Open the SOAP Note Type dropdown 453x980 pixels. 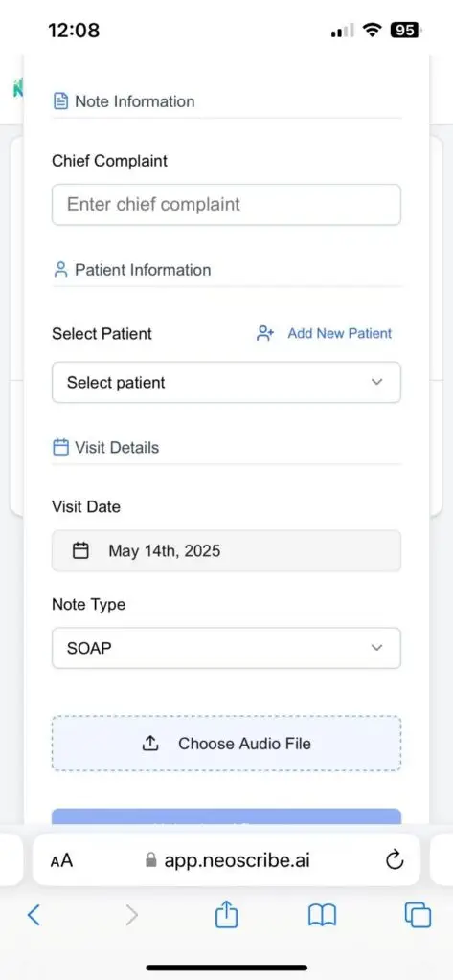(226, 648)
